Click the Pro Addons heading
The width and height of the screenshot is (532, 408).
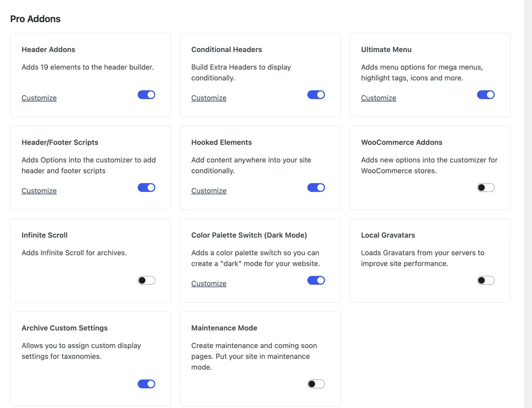pos(35,19)
